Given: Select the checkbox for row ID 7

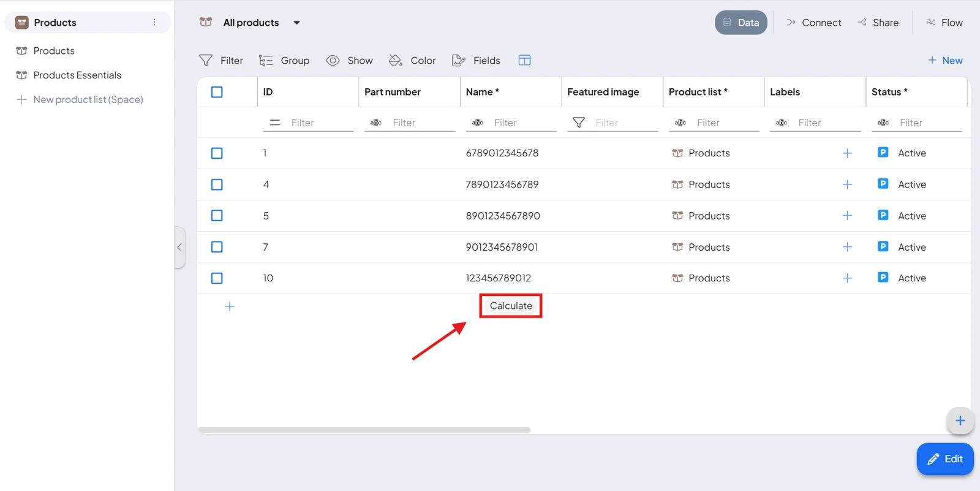Looking at the screenshot, I should (x=217, y=247).
